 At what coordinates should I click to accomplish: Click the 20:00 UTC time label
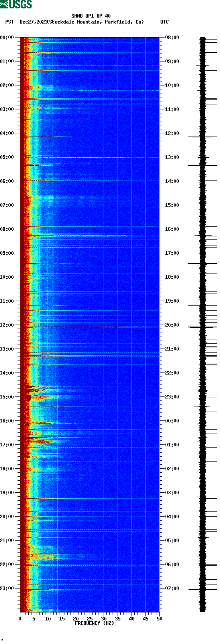pos(172,325)
